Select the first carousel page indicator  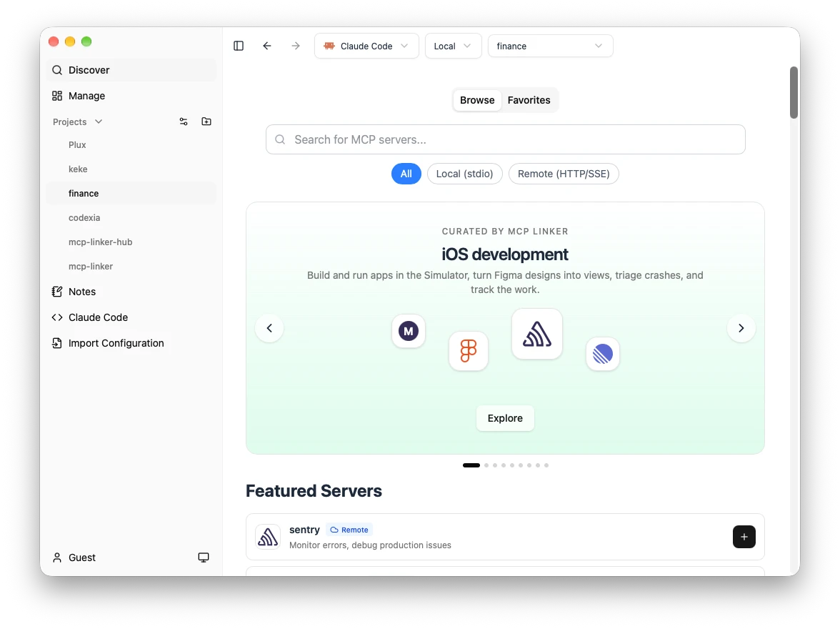[x=471, y=465]
